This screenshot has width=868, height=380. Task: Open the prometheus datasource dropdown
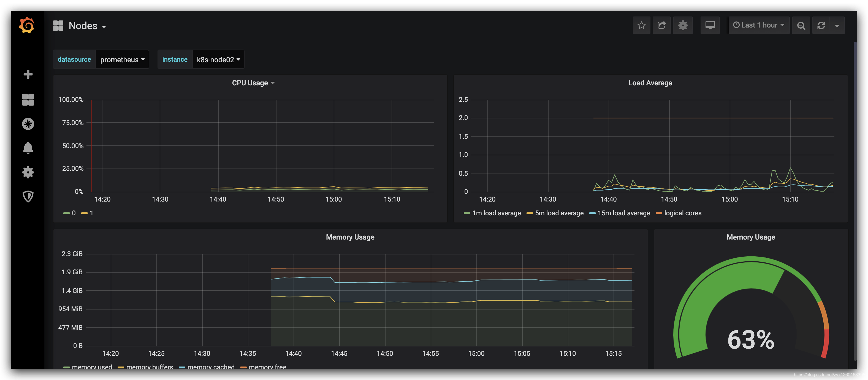(122, 60)
